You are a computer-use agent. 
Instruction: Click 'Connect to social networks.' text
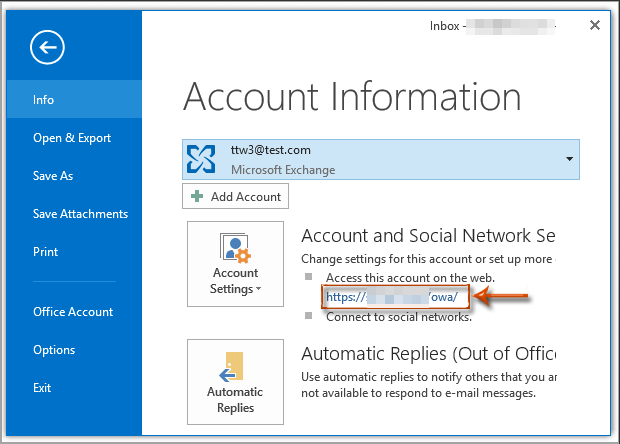[399, 317]
